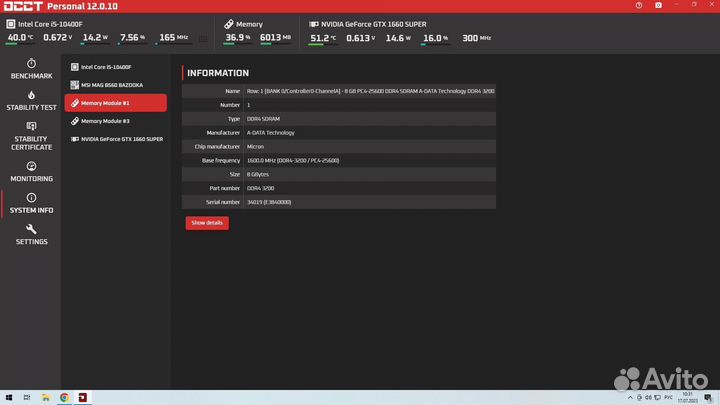Click GPU power reading 14.6 W
Viewport: 720px width, 405px height.
click(x=398, y=38)
